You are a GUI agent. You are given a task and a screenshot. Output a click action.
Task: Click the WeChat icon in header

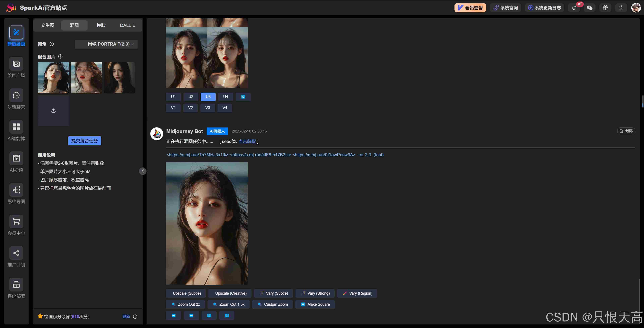pos(589,8)
